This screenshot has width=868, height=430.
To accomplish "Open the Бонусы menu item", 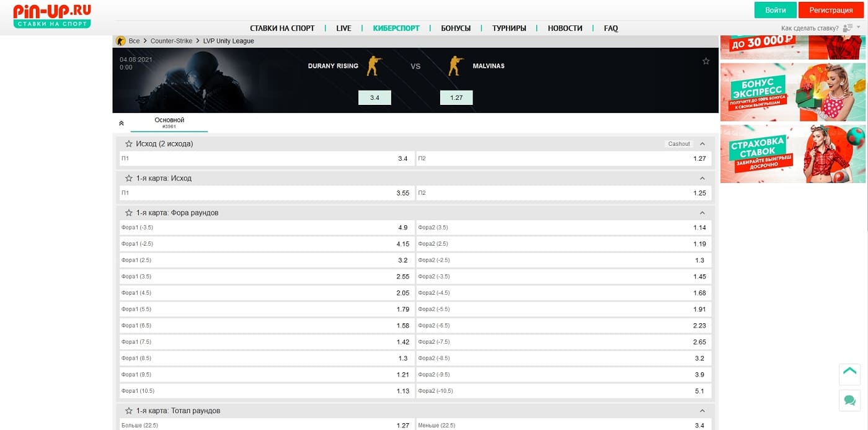I will (456, 29).
